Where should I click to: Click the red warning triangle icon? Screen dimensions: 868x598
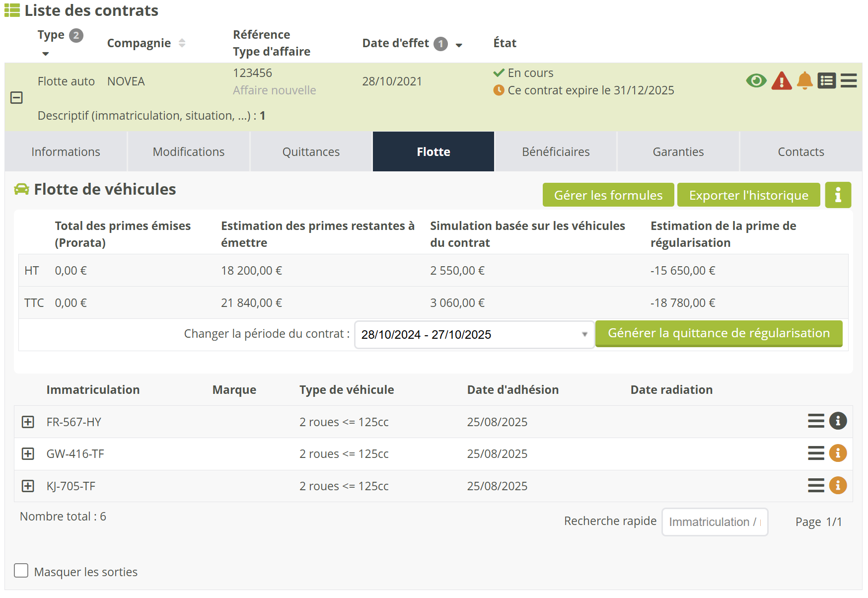[781, 81]
